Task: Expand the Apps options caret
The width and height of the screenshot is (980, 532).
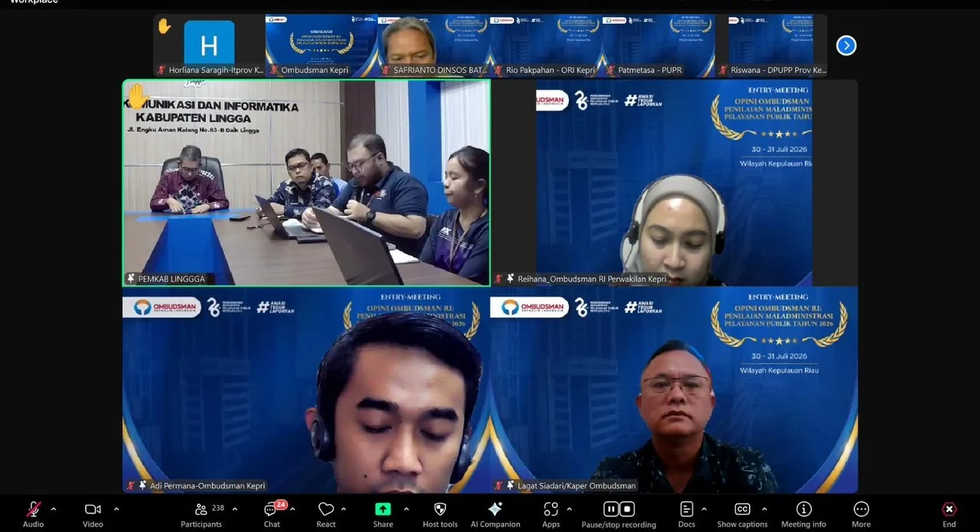Action: tap(569, 508)
